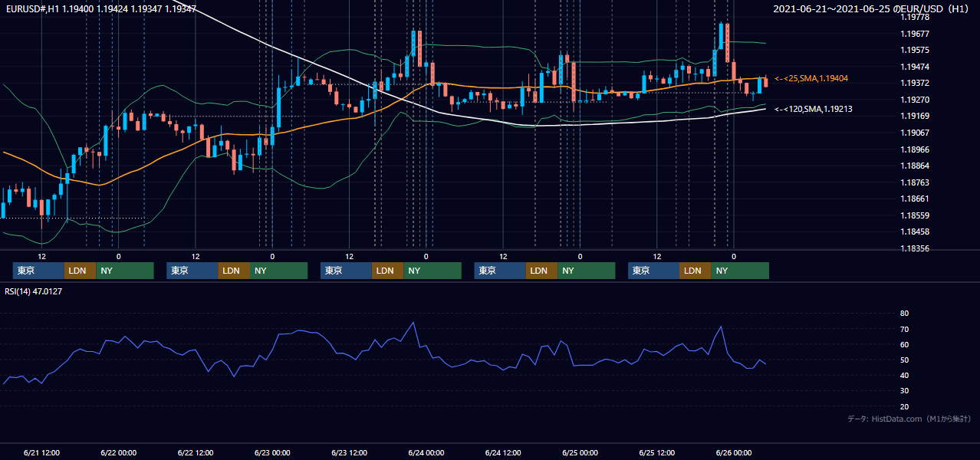Click price axis label 1.19067
This screenshot has width=980, height=460.
pos(915,133)
